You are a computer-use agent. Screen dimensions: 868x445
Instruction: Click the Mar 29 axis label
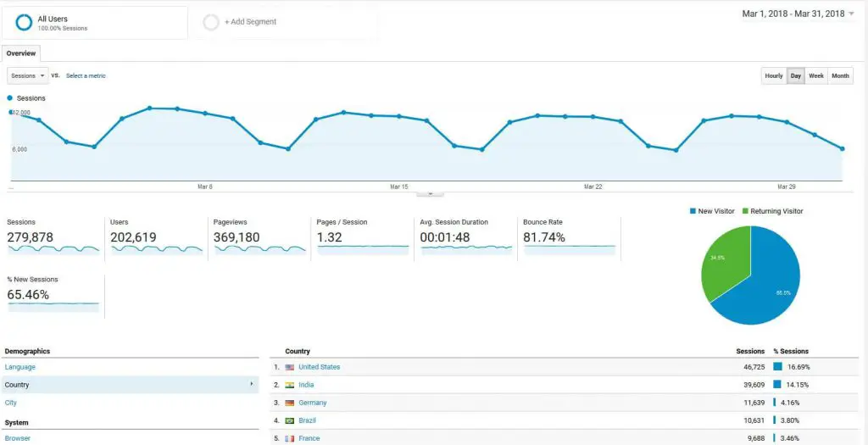(x=787, y=187)
